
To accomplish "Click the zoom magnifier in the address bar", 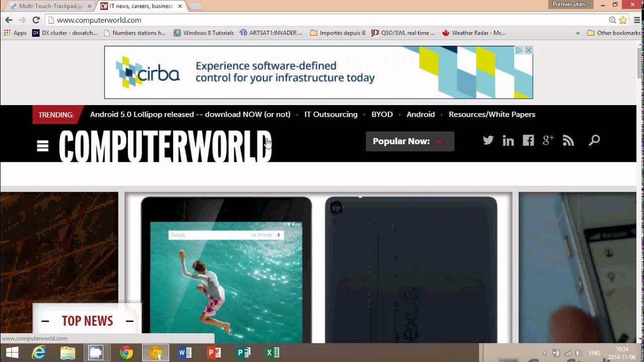I will pos(612,20).
